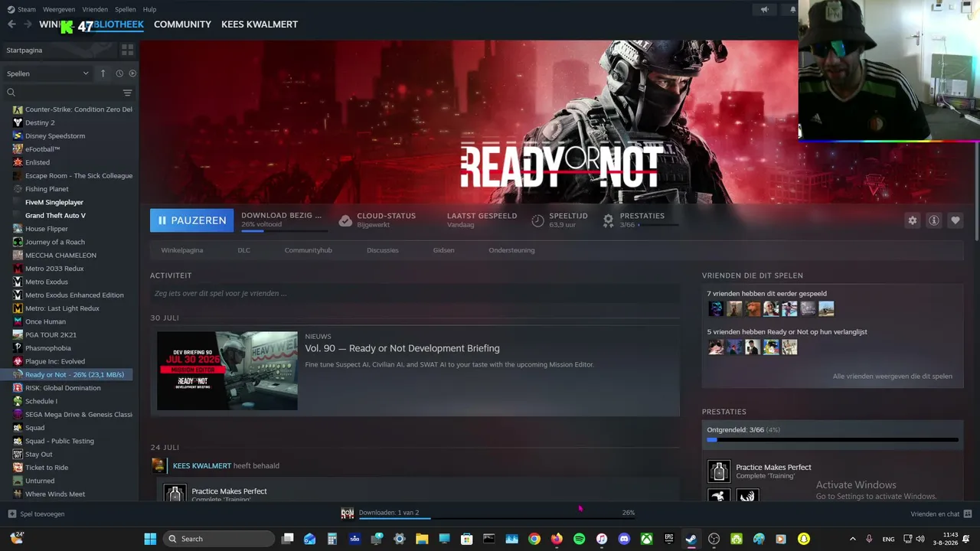Expand the Spellen category dropdown
This screenshot has height=551, width=980.
coord(47,73)
